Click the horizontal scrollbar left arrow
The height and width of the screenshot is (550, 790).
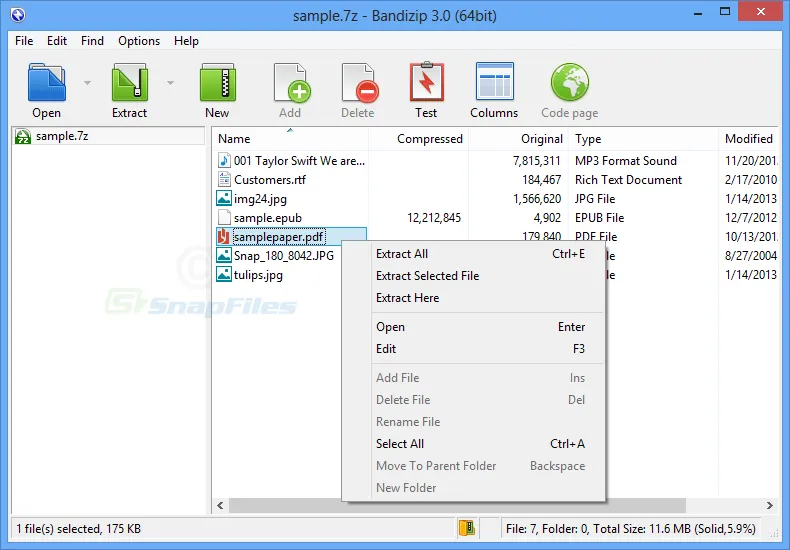(220, 505)
